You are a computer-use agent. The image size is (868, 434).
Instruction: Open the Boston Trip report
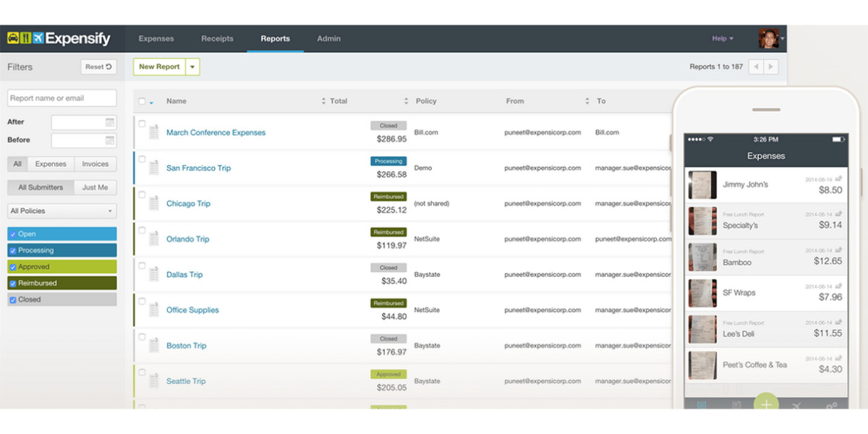click(186, 346)
